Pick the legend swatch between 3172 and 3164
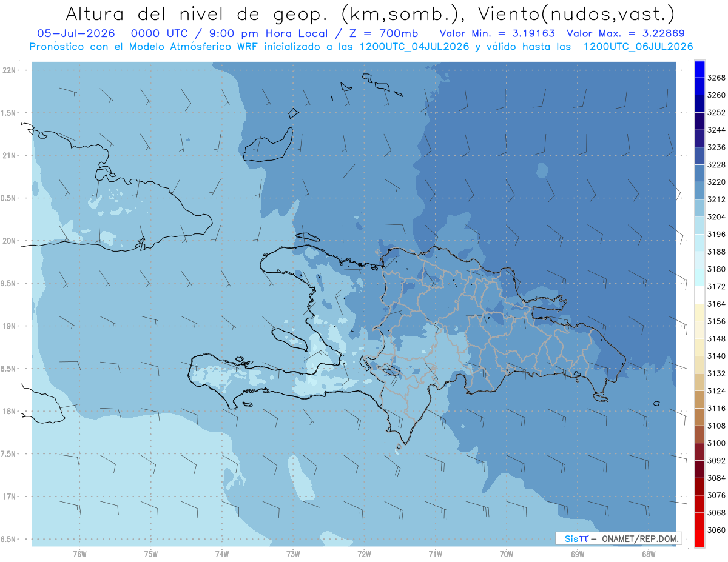 699,295
